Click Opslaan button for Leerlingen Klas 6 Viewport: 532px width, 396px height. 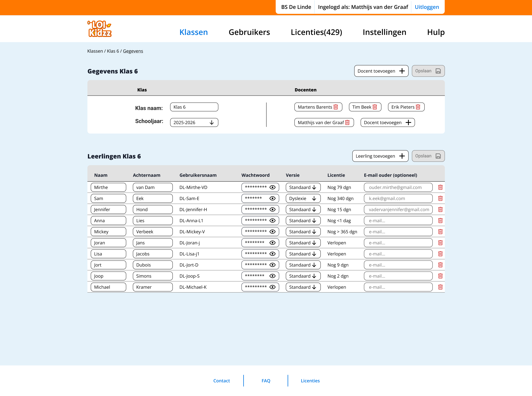428,156
